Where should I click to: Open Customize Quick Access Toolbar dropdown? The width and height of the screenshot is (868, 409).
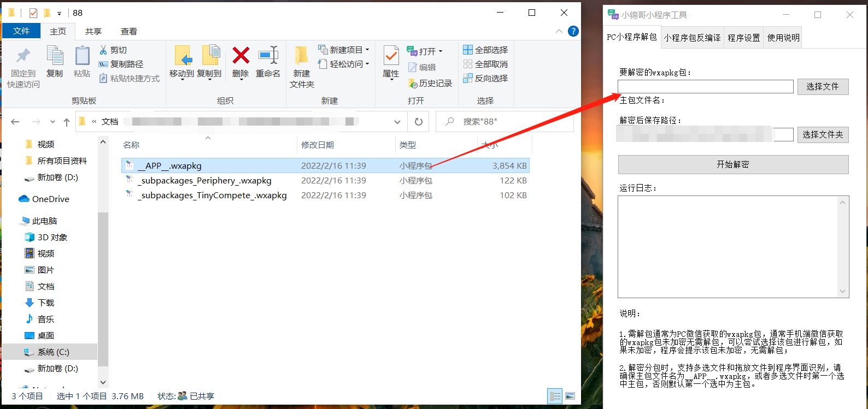click(59, 13)
